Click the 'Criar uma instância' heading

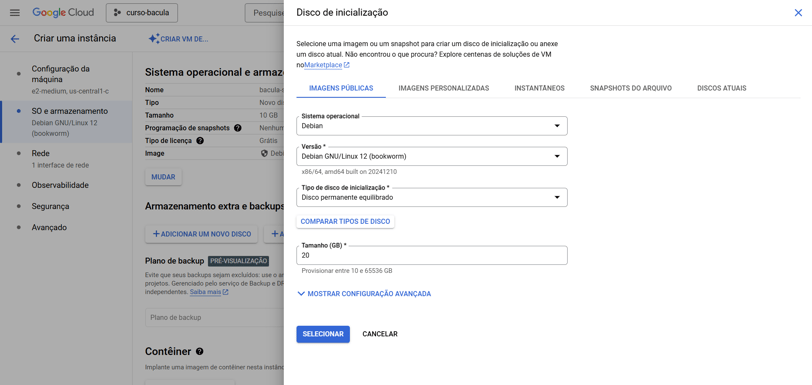75,38
